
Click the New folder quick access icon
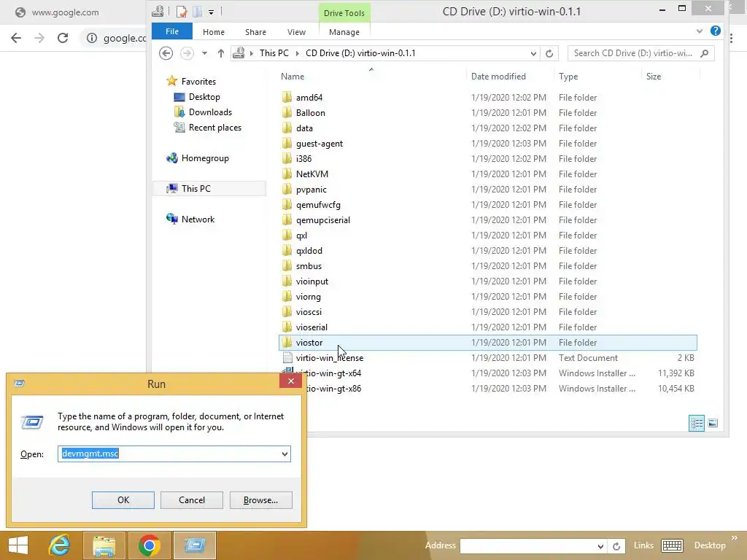(x=197, y=12)
